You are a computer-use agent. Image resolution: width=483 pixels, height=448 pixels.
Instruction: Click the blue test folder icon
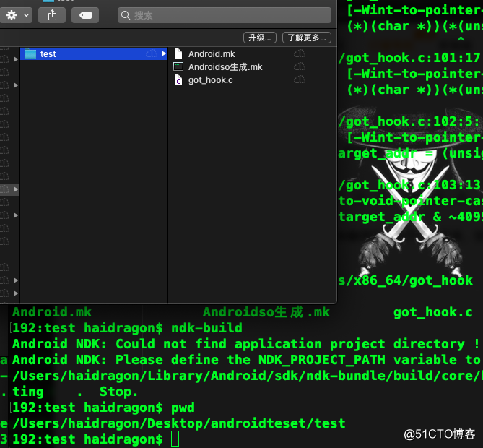point(30,53)
